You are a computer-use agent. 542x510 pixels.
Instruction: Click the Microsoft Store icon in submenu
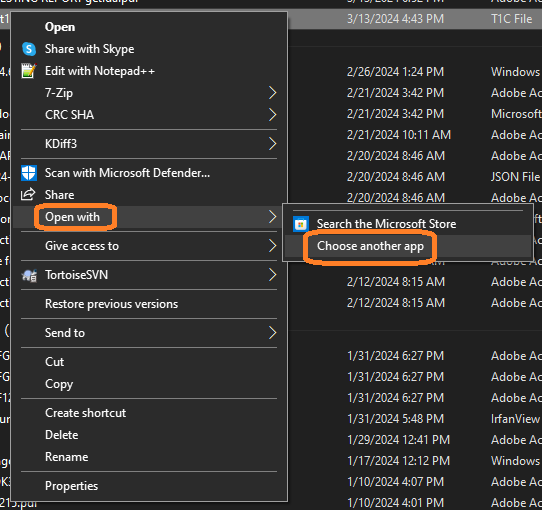(301, 224)
